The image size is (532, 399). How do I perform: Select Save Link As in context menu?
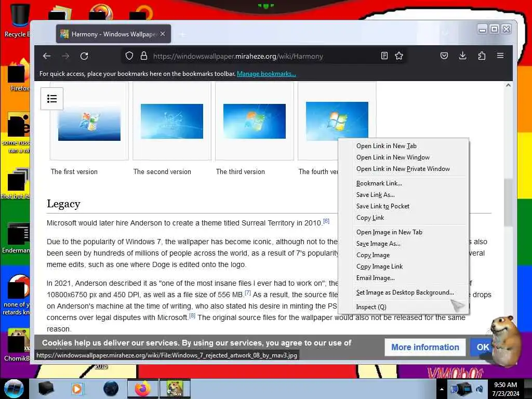403,195
